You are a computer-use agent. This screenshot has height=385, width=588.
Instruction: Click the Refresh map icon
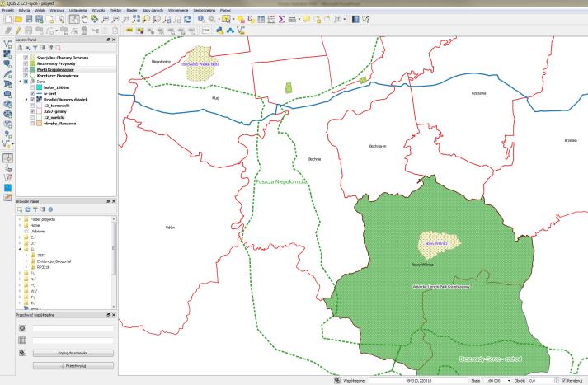[x=187, y=19]
